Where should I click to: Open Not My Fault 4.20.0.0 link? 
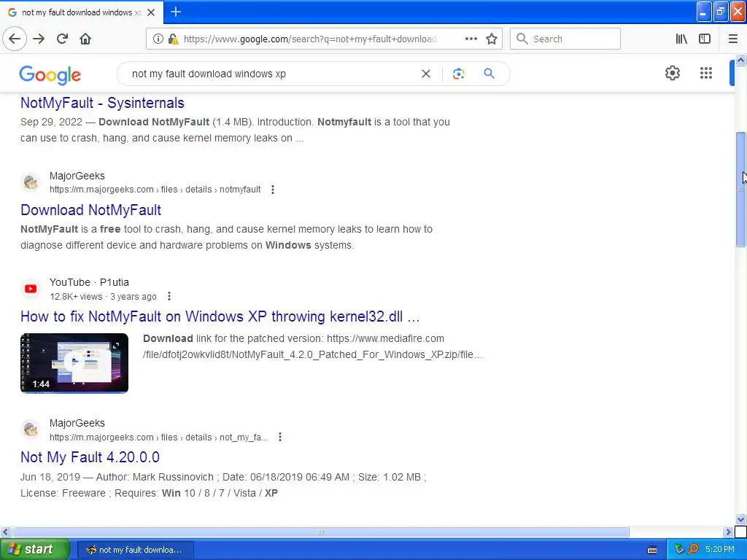click(90, 457)
